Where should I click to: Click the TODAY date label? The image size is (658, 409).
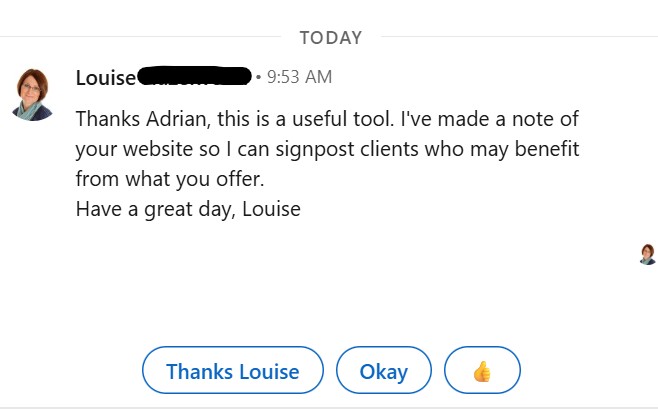coord(330,38)
